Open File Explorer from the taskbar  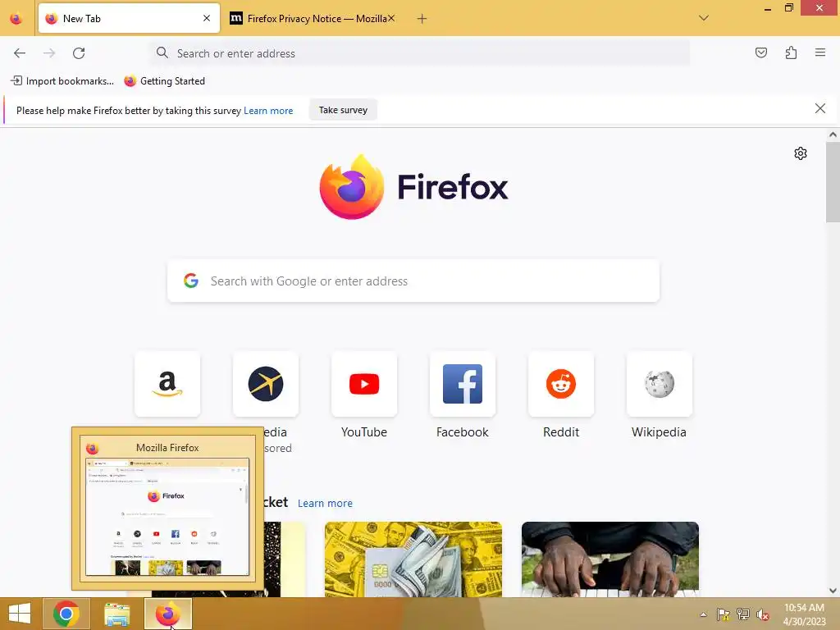116,614
